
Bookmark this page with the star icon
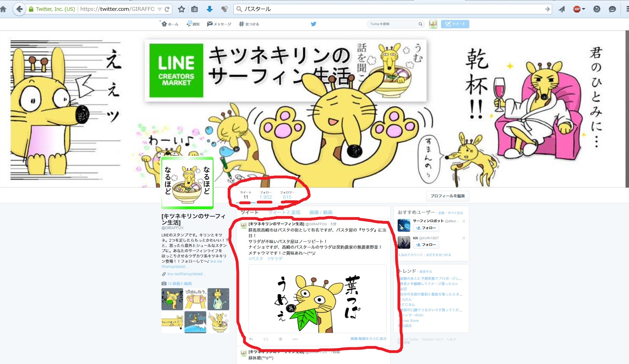pyautogui.click(x=181, y=9)
